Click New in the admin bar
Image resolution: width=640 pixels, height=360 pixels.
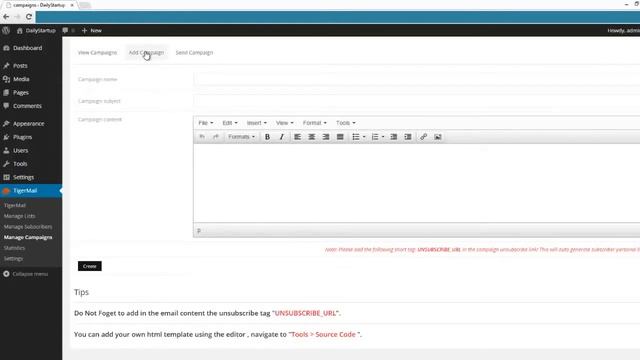click(91, 31)
